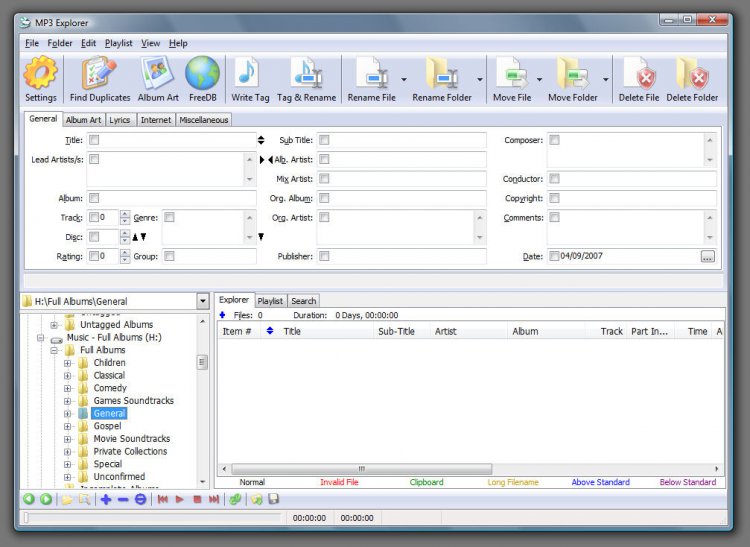
Task: Enable the Composer checkbox
Action: pos(554,140)
